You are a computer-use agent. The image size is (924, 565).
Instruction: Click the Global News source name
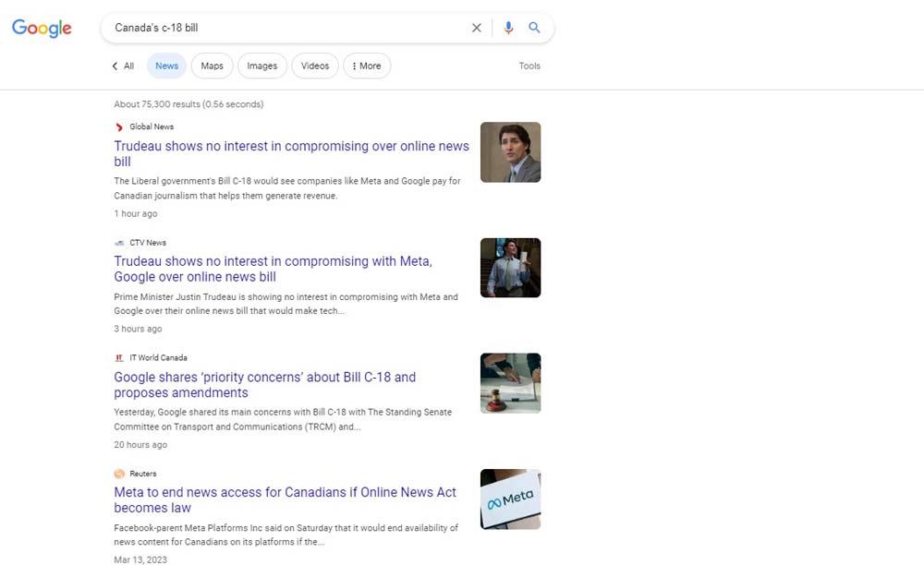[152, 126]
